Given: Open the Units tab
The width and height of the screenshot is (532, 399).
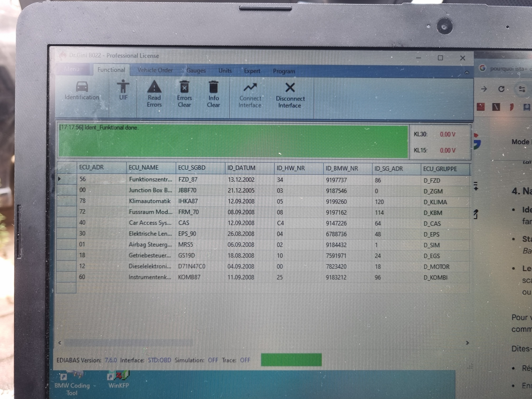Looking at the screenshot, I should point(225,71).
